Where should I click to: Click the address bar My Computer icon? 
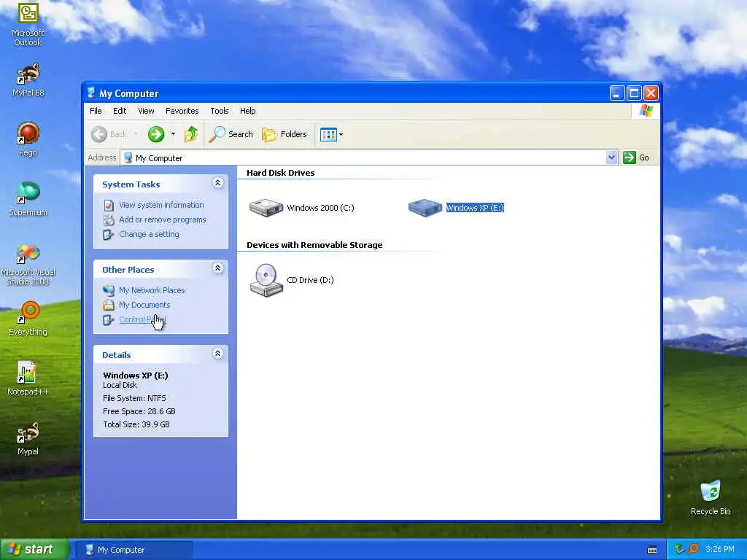[x=128, y=157]
